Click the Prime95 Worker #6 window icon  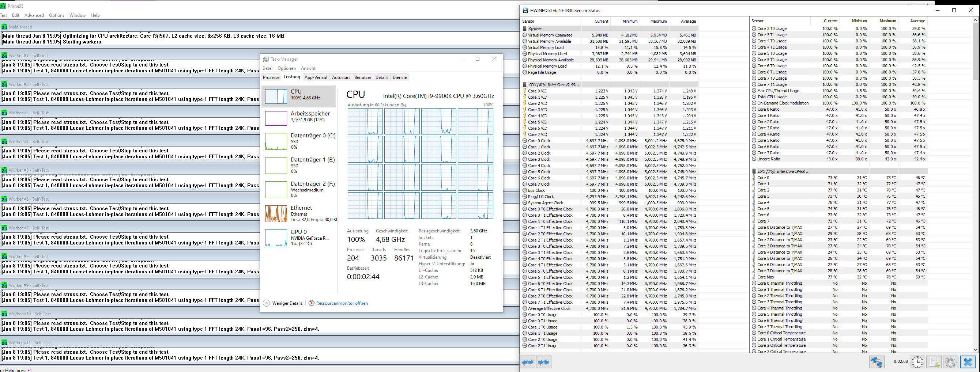[x=4, y=199]
